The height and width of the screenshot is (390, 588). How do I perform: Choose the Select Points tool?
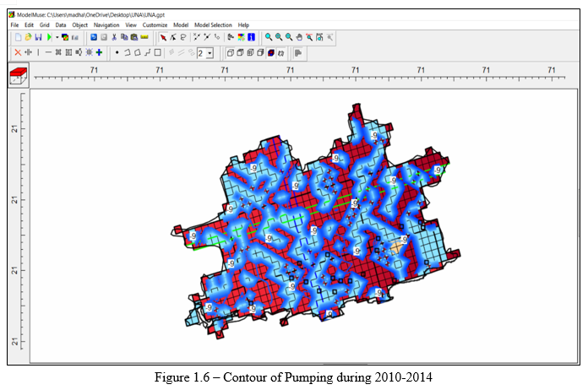click(173, 37)
